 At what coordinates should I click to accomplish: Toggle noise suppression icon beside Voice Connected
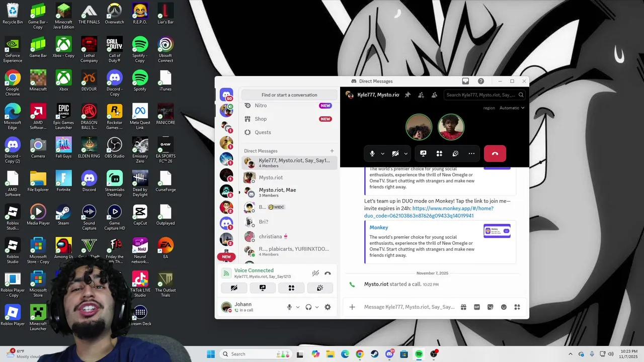[x=315, y=273]
